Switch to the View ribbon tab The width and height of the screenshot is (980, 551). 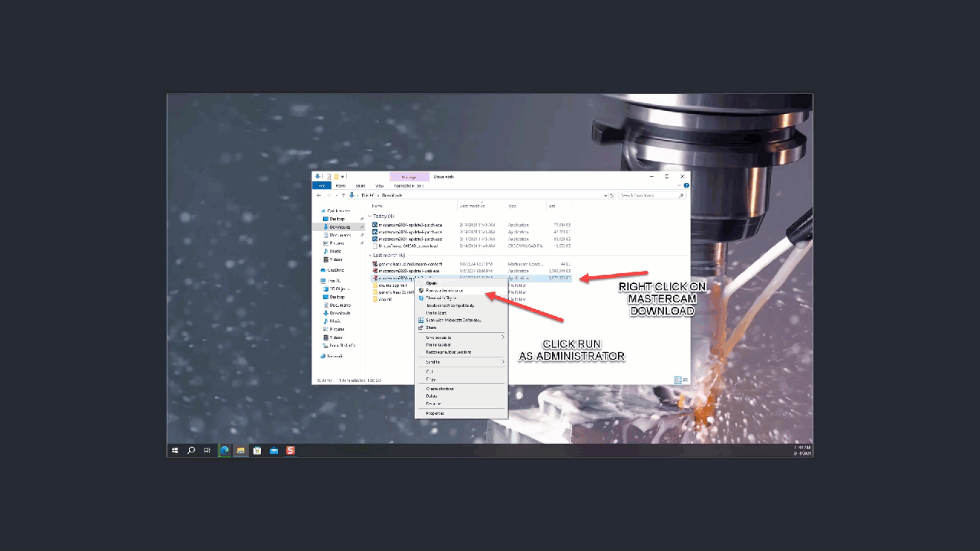click(379, 185)
